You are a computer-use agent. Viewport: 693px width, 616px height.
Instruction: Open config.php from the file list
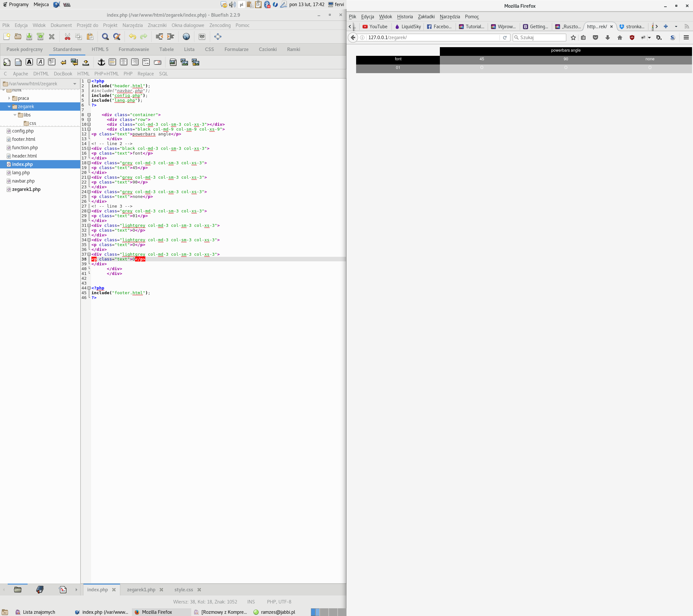[23, 131]
